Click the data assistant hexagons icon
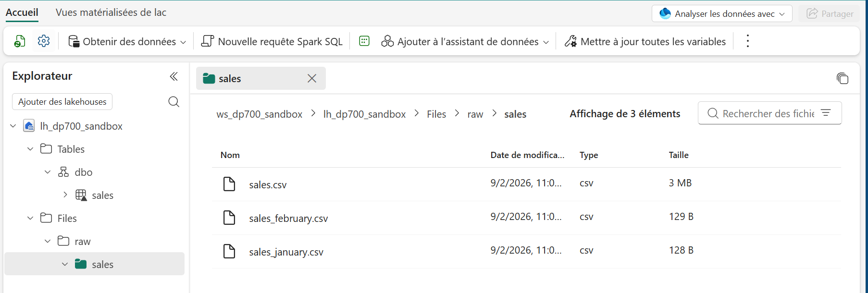The image size is (868, 293). pyautogui.click(x=387, y=41)
